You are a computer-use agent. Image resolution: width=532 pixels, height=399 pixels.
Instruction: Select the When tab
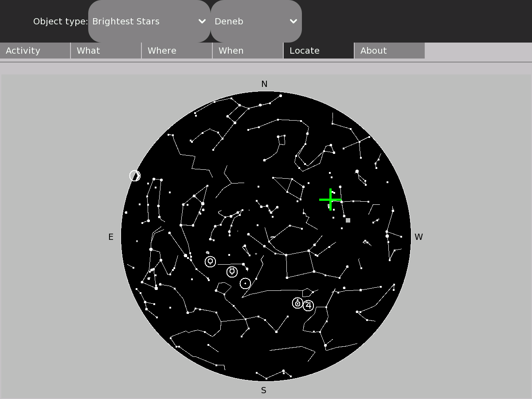coord(248,51)
